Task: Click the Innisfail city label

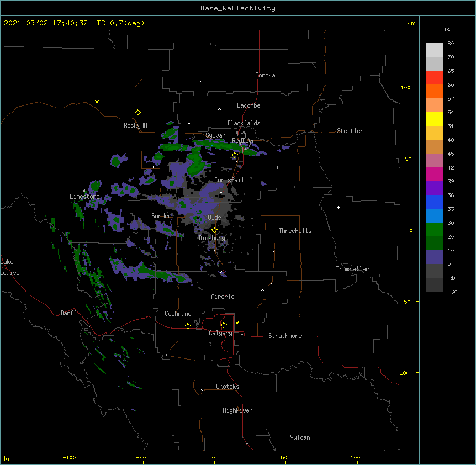Action: point(230,180)
